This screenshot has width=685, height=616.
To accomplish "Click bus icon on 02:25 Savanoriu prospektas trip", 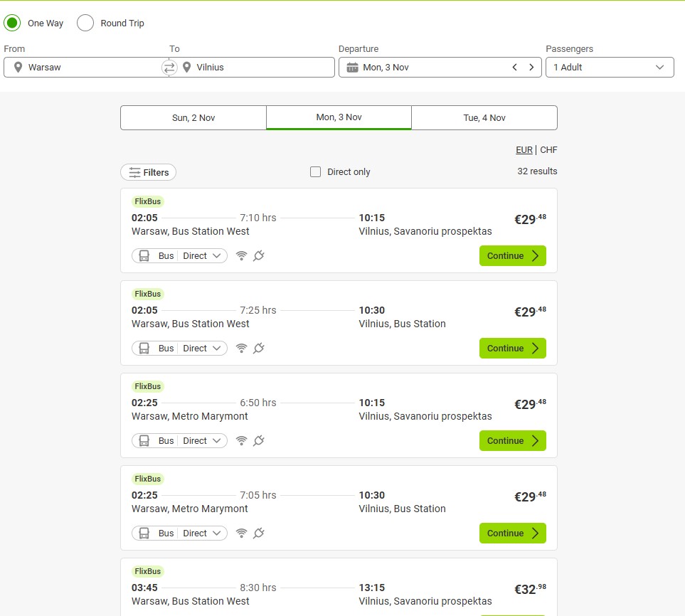I will pyautogui.click(x=144, y=441).
